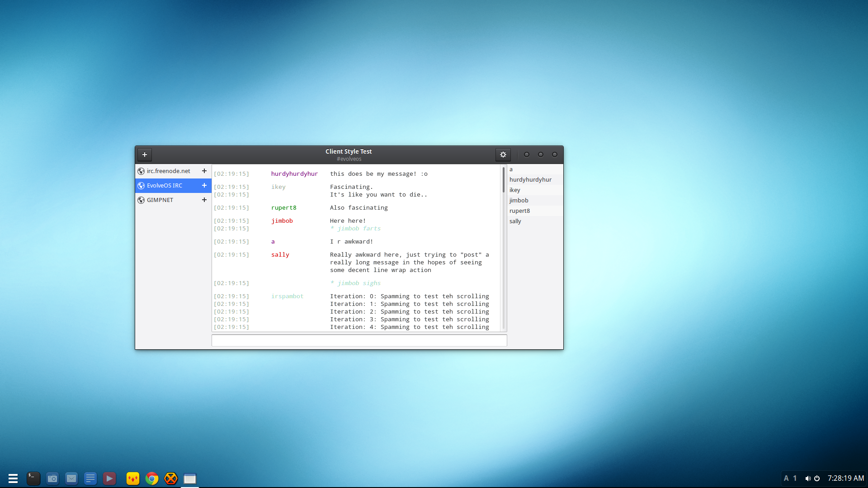Viewport: 868px width, 488px height.
Task: Click the plus next to GIMPNET
Action: pyautogui.click(x=204, y=200)
